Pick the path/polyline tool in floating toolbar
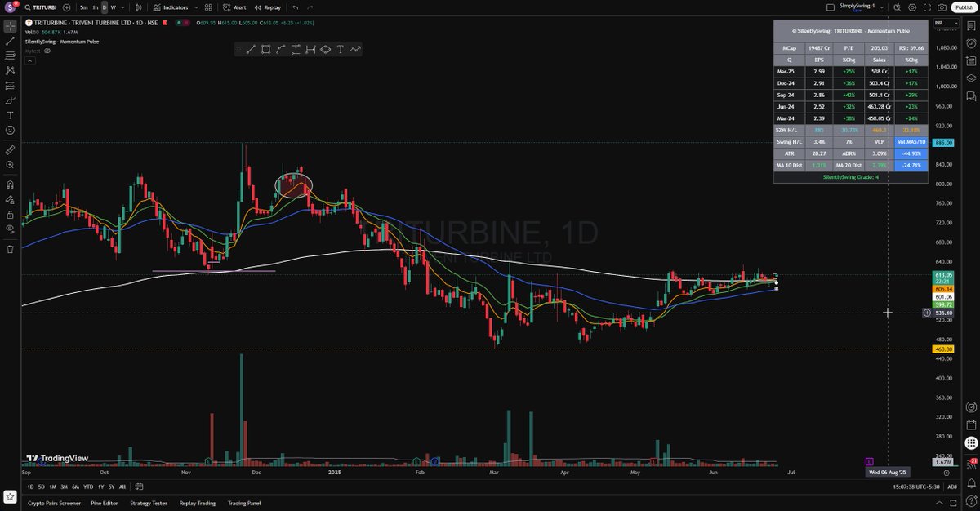Image resolution: width=980 pixels, height=511 pixels. coord(355,50)
